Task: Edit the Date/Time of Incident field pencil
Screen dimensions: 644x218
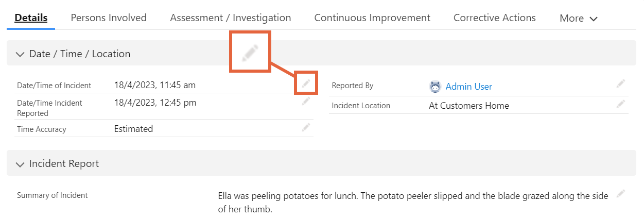Action: 306,83
